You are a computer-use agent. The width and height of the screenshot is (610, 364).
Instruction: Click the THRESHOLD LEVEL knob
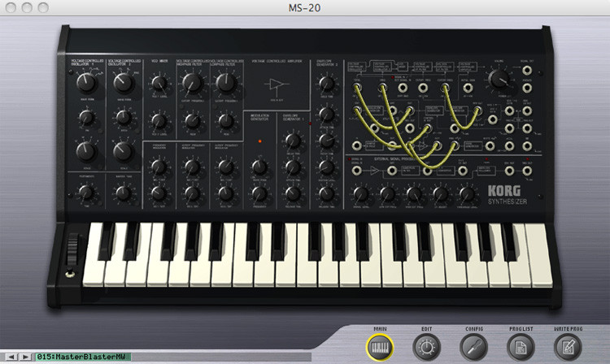tap(467, 193)
